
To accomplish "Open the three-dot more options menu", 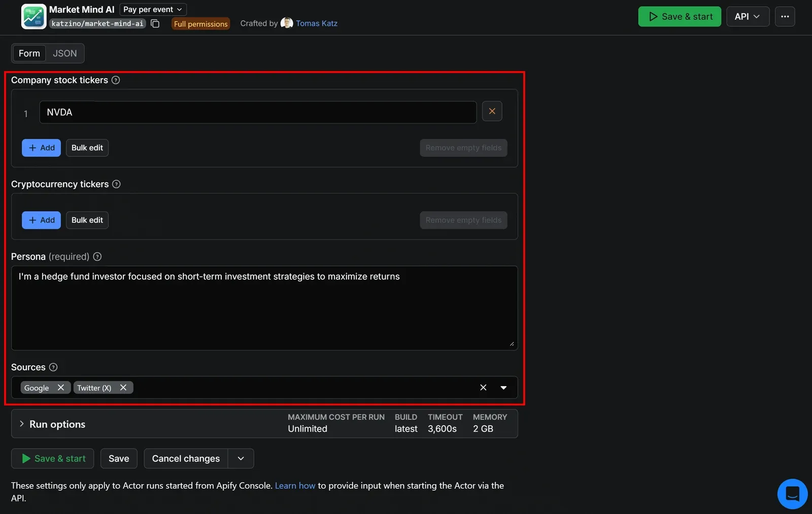I will click(x=785, y=16).
